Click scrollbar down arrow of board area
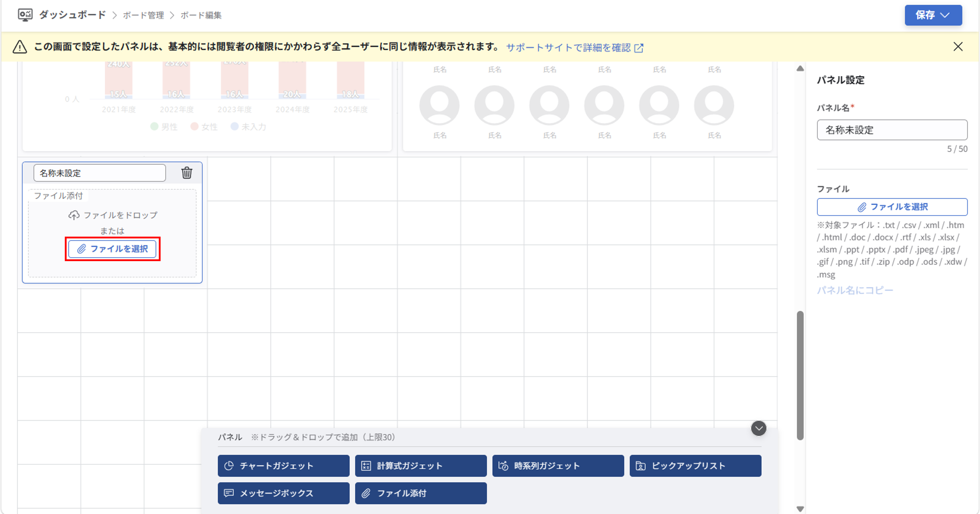Viewport: 980px width, 514px height. 800,509
